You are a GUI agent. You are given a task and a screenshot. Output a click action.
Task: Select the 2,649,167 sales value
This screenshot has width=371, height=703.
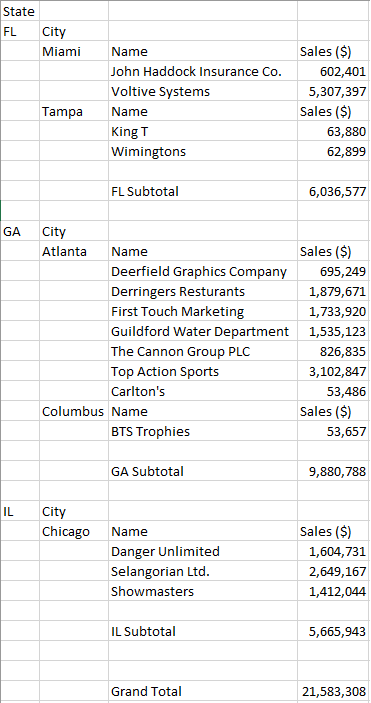(334, 571)
